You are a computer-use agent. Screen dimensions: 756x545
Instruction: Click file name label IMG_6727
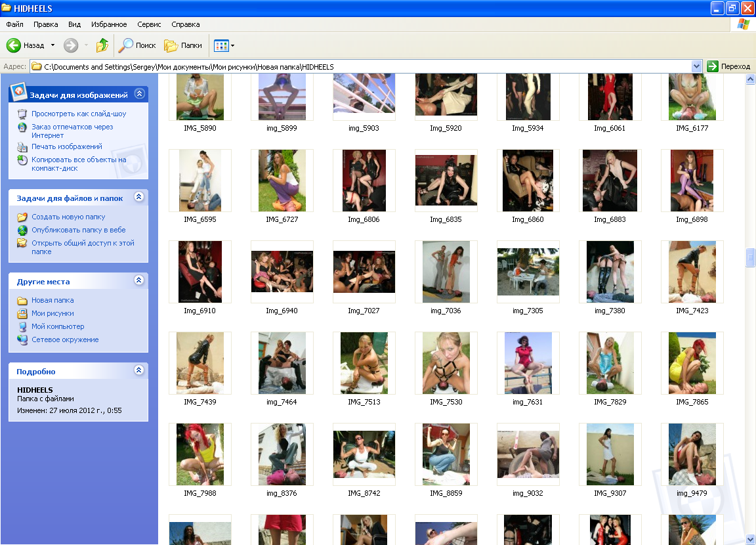[x=282, y=219]
